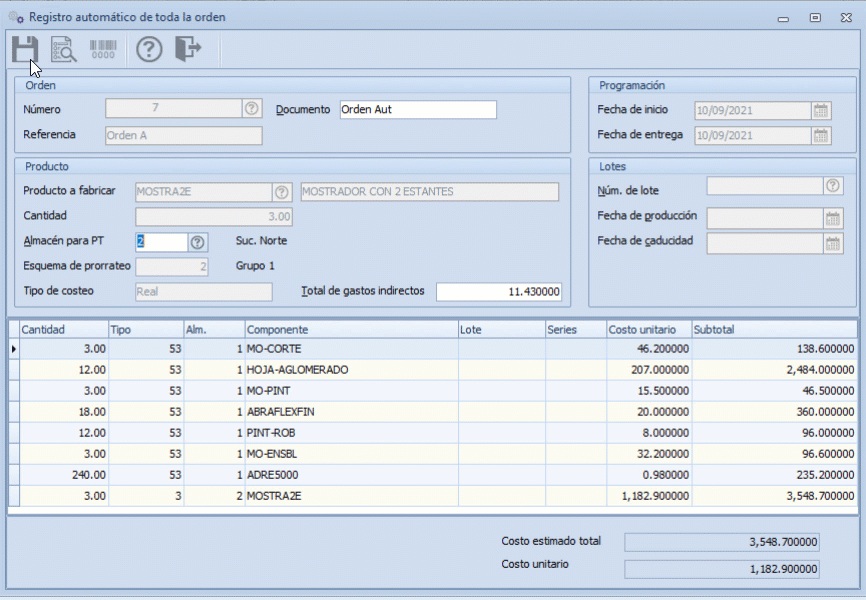Click the Núm. de lote input field
Screen dimensions: 866x600
point(765,186)
